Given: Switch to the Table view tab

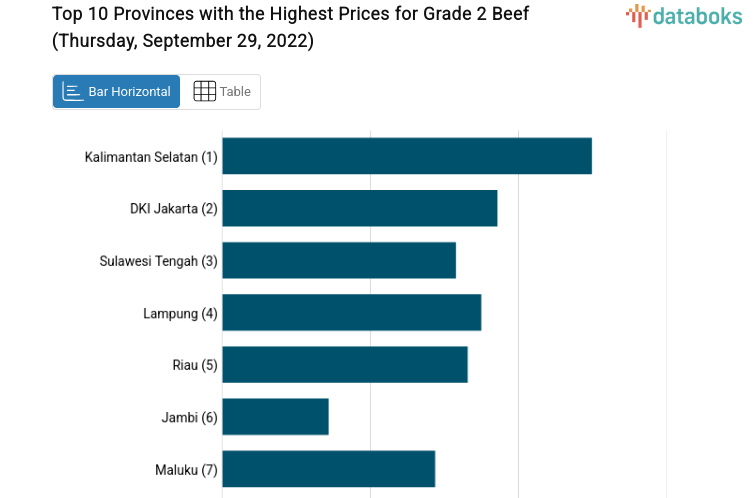Looking at the screenshot, I should (221, 91).
